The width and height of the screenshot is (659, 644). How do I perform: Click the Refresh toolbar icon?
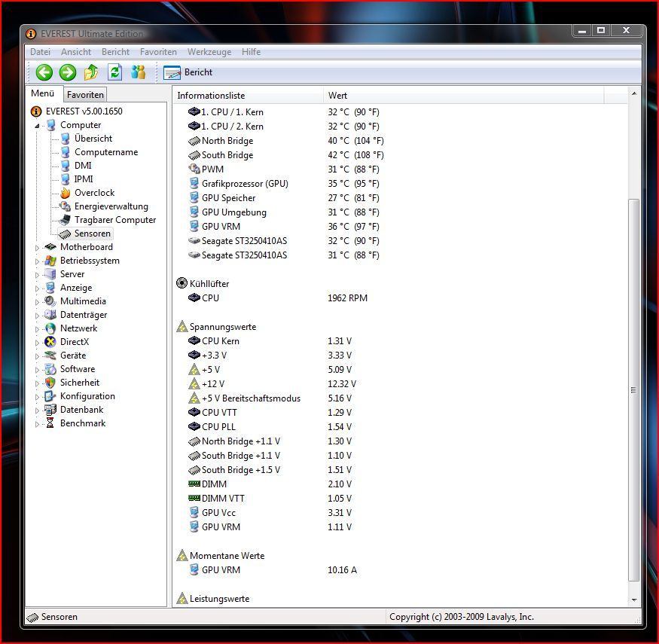tap(114, 72)
